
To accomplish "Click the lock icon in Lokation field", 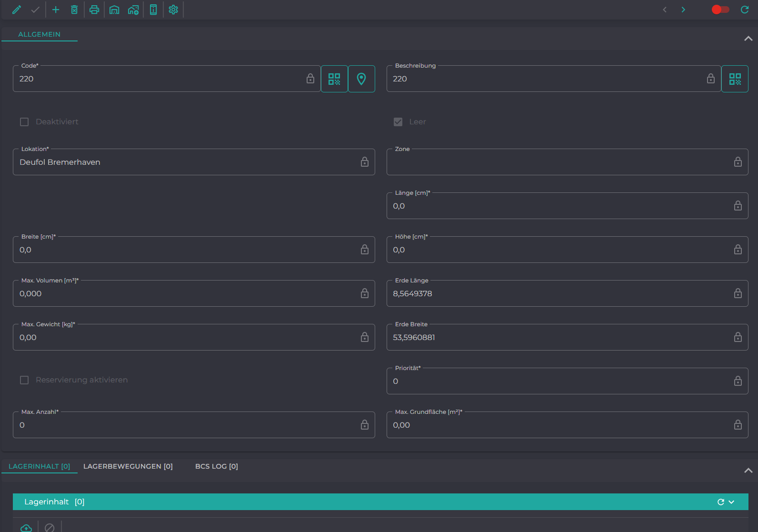I will pos(365,162).
